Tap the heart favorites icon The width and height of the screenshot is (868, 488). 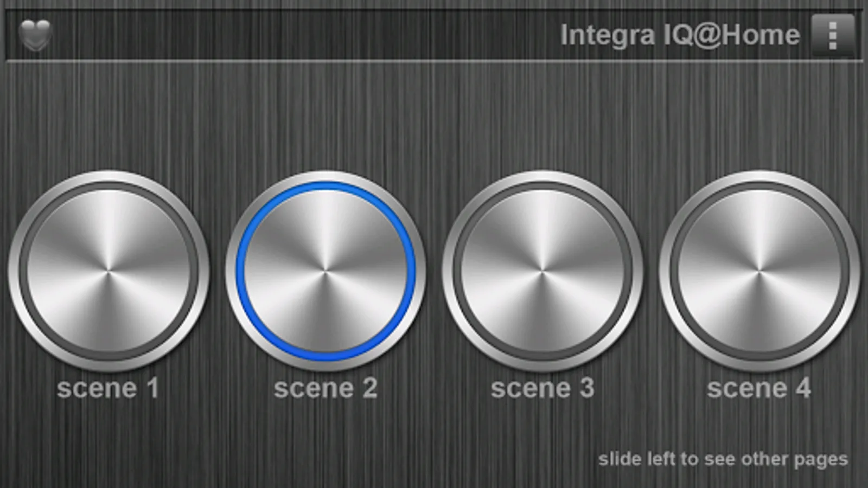pyautogui.click(x=35, y=35)
